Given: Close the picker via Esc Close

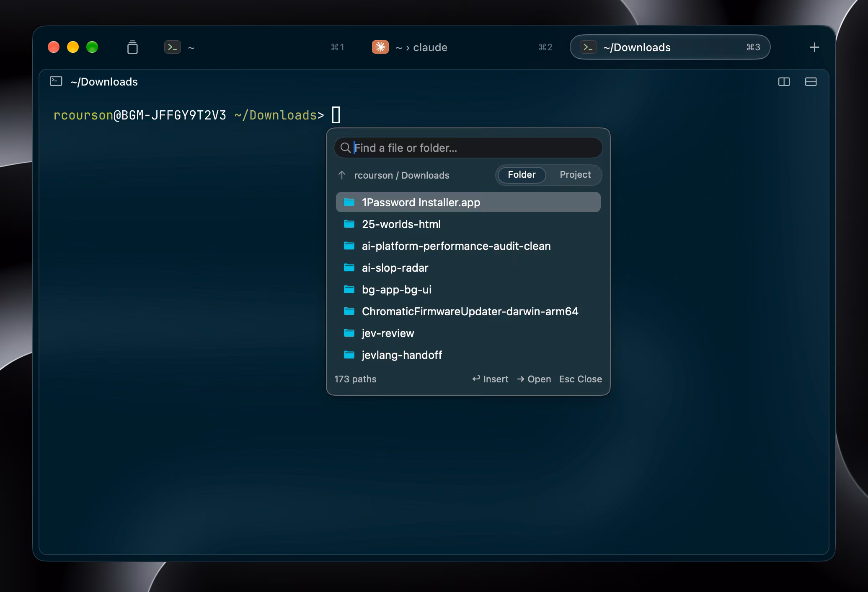Looking at the screenshot, I should coord(580,379).
